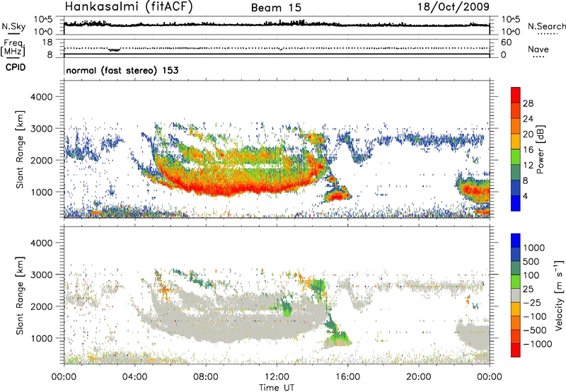
Task: Click the -25 velocity colorbar tick label
Action: tap(532, 303)
